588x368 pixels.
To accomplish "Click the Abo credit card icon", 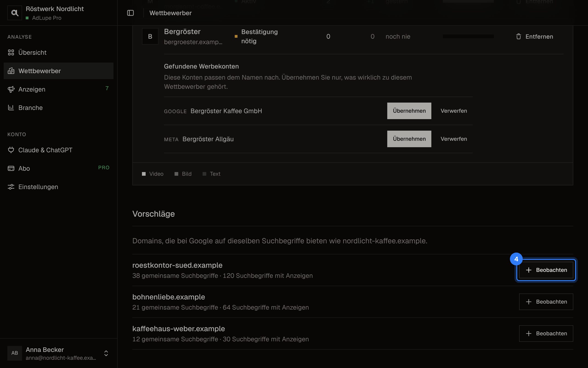I will 11,168.
